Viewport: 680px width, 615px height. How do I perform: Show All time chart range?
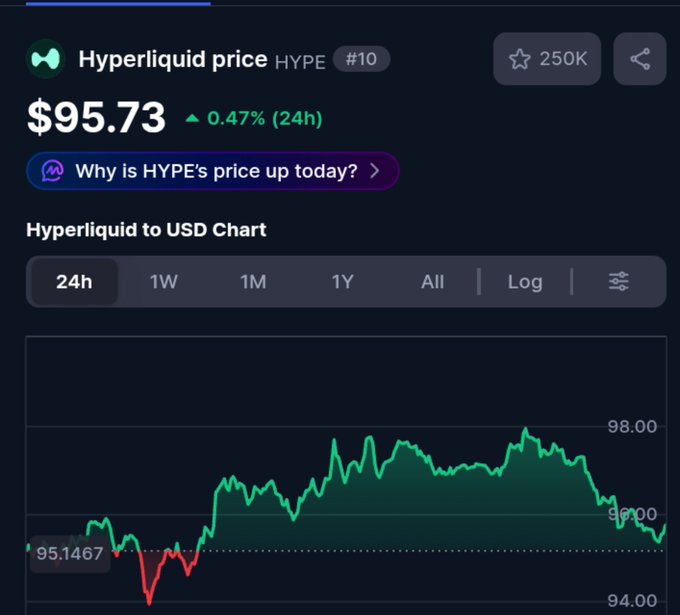(x=432, y=282)
